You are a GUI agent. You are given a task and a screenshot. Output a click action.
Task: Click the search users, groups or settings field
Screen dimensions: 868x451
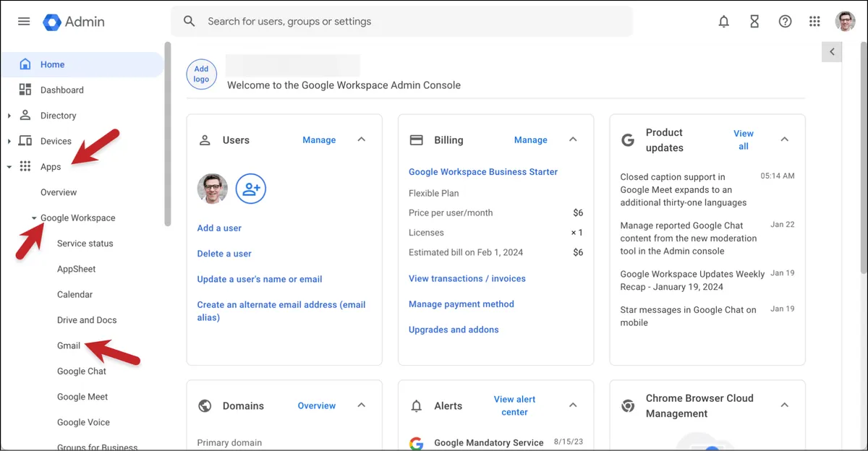coord(401,22)
